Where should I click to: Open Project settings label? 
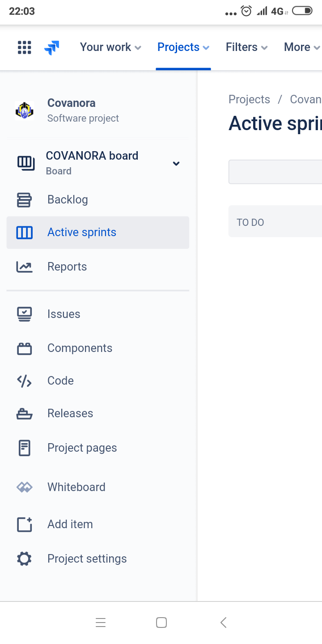87,559
